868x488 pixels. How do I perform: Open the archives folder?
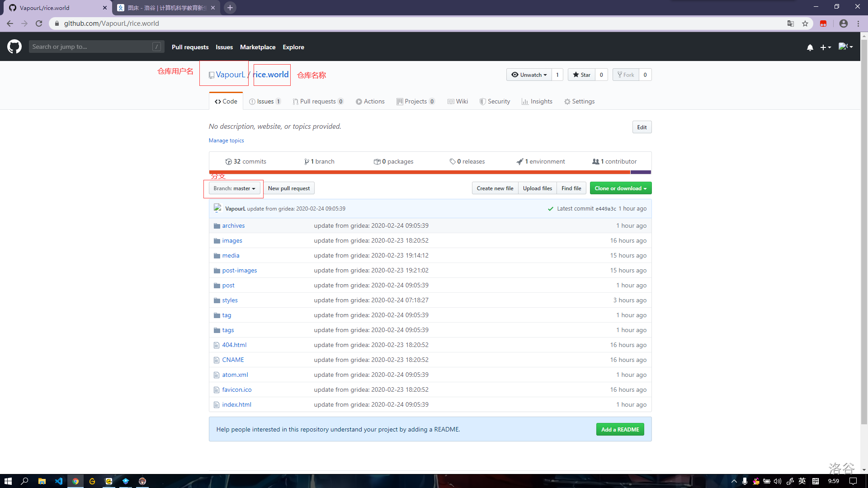(233, 225)
